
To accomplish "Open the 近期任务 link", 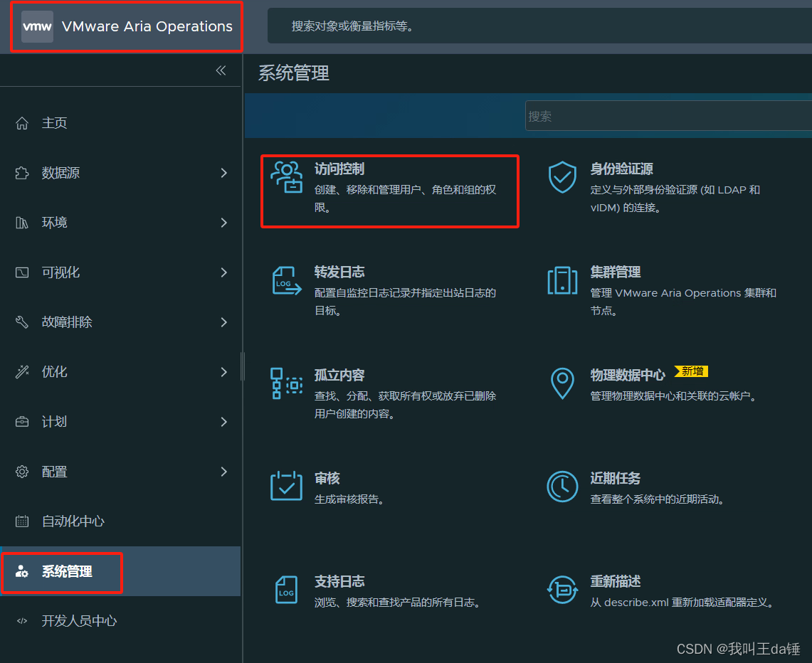I will (615, 478).
